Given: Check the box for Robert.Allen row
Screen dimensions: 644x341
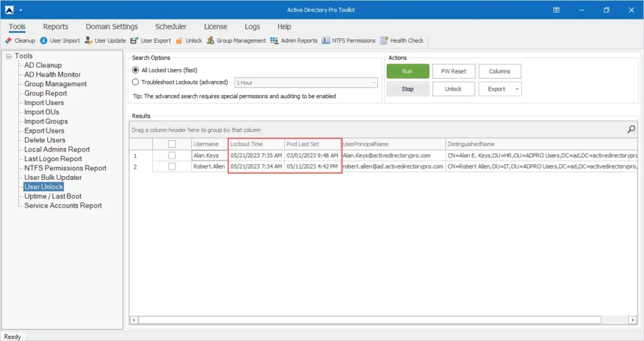Looking at the screenshot, I should (x=172, y=166).
